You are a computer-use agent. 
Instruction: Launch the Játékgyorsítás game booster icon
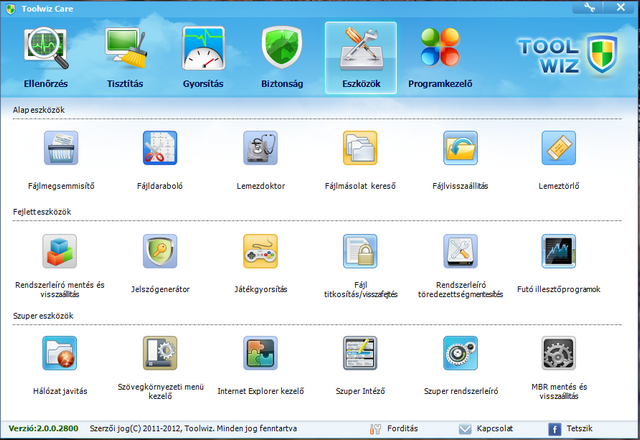tap(260, 251)
